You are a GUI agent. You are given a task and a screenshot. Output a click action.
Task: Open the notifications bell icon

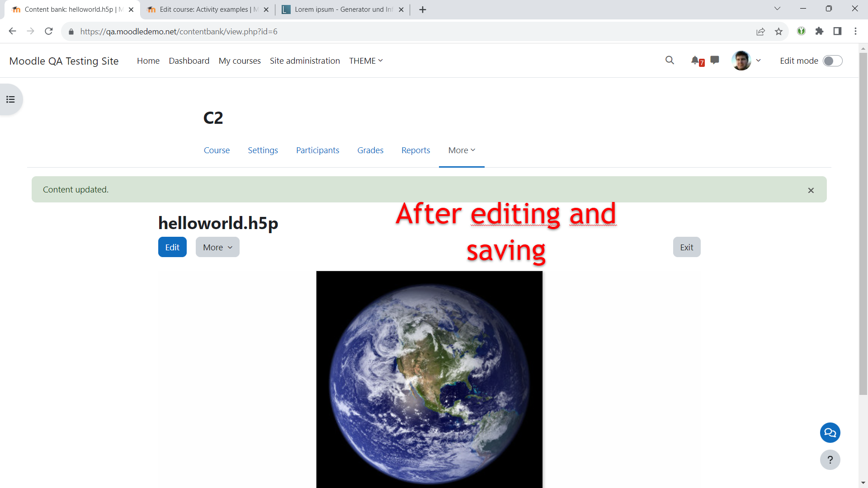coord(696,60)
